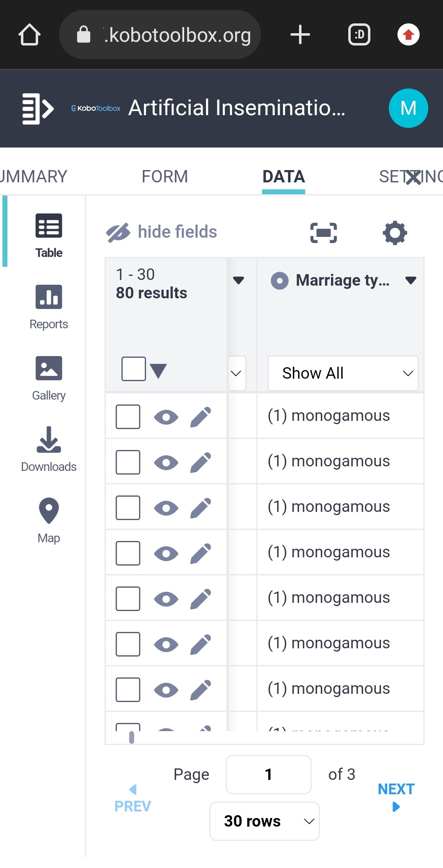
Task: Switch to the SUMMARY tab
Action: point(33,177)
